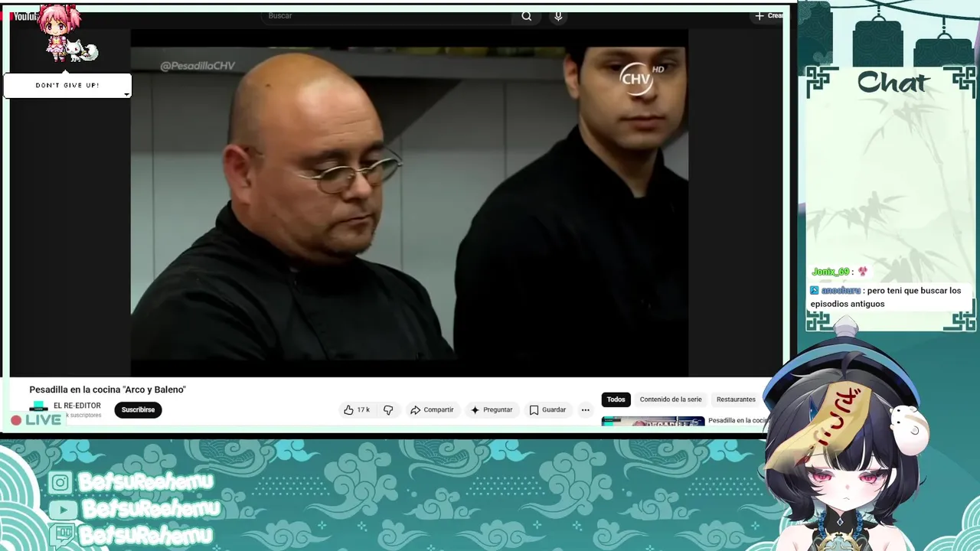Click the video player frame
The image size is (980, 551).
click(410, 203)
